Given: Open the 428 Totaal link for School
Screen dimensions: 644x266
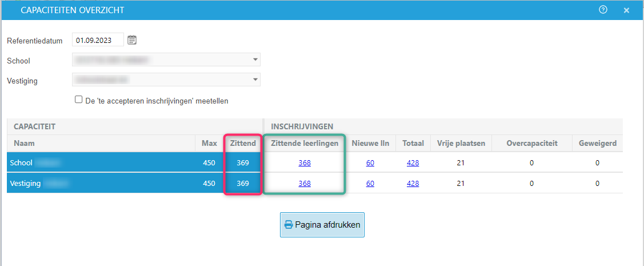Looking at the screenshot, I should 413,163.
